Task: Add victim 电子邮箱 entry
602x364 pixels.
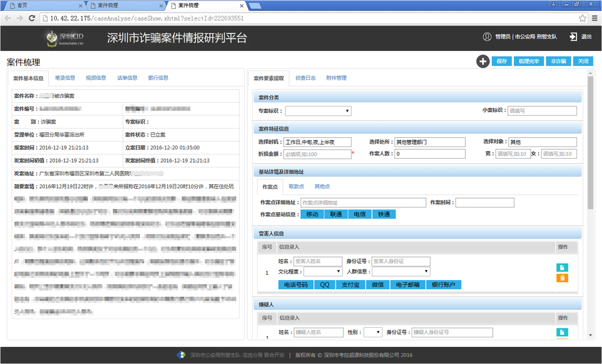Action: click(408, 285)
